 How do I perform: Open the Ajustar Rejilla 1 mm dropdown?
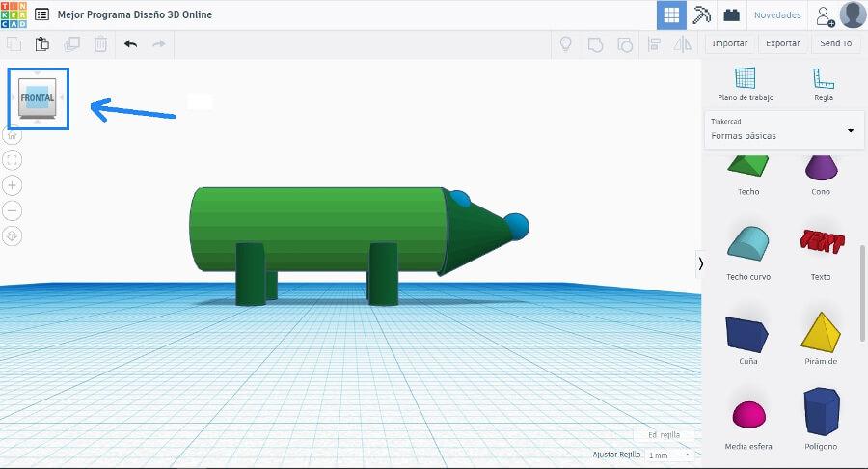point(669,455)
